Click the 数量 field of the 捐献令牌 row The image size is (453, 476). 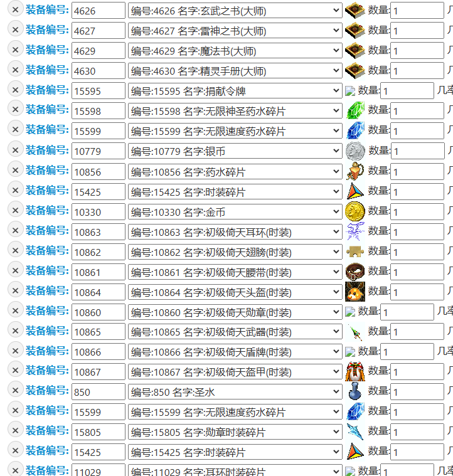click(407, 91)
